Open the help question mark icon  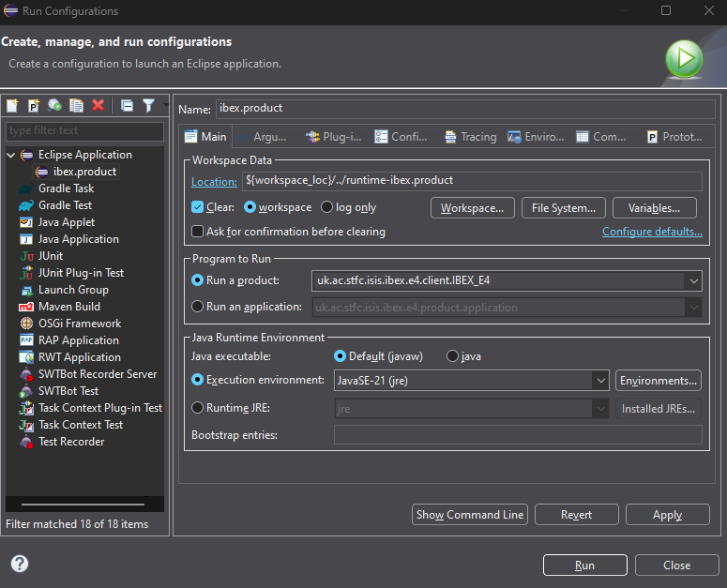coord(20,564)
